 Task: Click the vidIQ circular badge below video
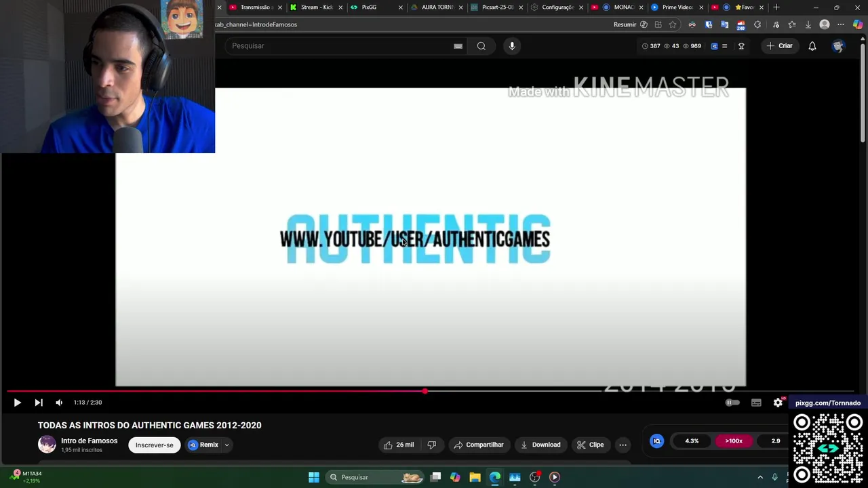coord(656,441)
